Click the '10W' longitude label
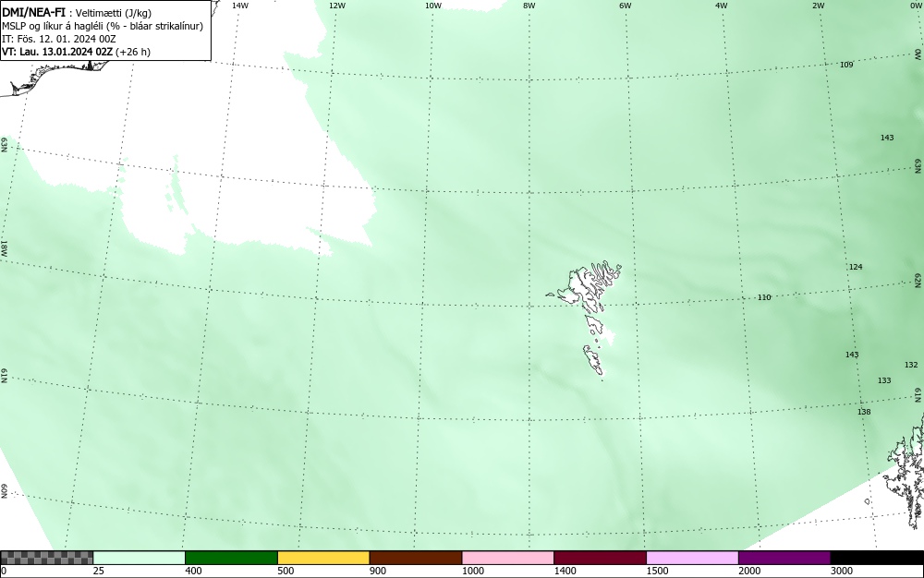The width and height of the screenshot is (924, 578). pos(433,6)
